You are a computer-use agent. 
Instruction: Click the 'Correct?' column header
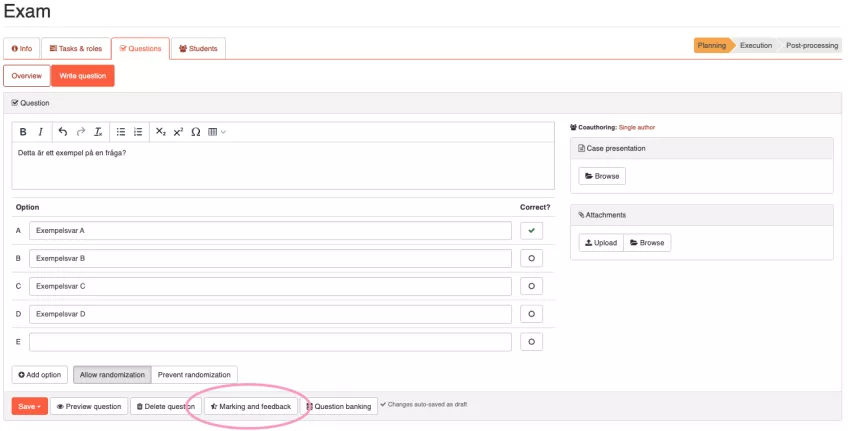[x=535, y=207]
